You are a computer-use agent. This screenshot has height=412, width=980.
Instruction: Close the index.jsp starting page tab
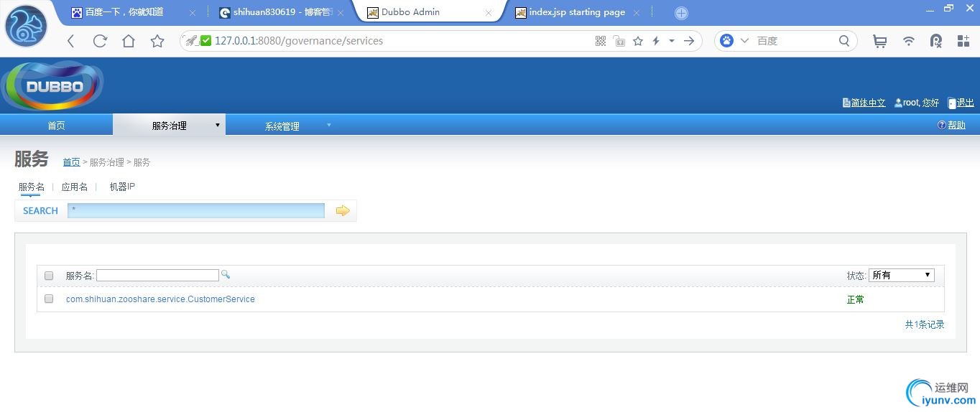[x=637, y=13]
